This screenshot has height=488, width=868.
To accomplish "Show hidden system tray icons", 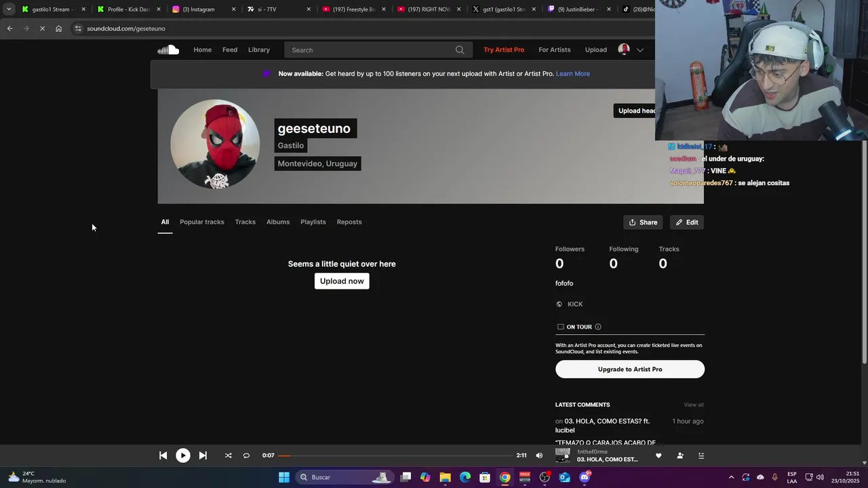I will (731, 477).
